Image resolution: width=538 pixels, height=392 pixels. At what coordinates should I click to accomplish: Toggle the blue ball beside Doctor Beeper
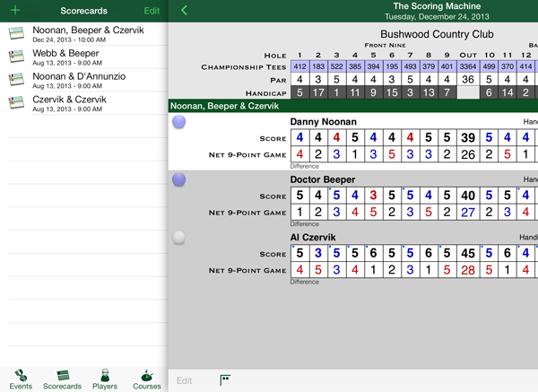pyautogui.click(x=178, y=179)
